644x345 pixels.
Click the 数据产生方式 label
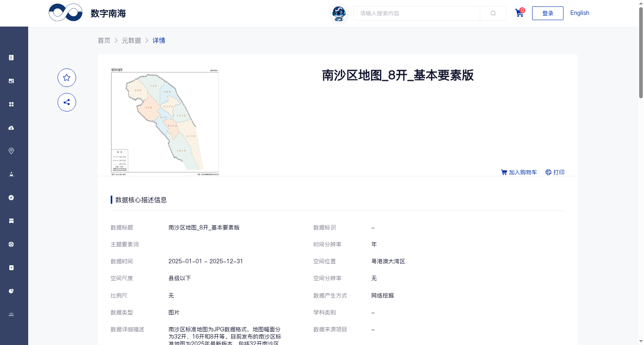[330, 295]
